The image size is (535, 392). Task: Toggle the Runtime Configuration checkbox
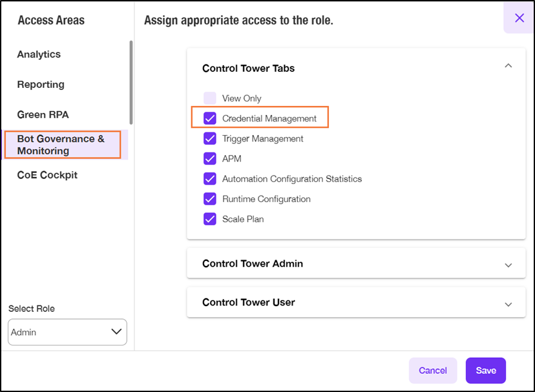pyautogui.click(x=210, y=199)
